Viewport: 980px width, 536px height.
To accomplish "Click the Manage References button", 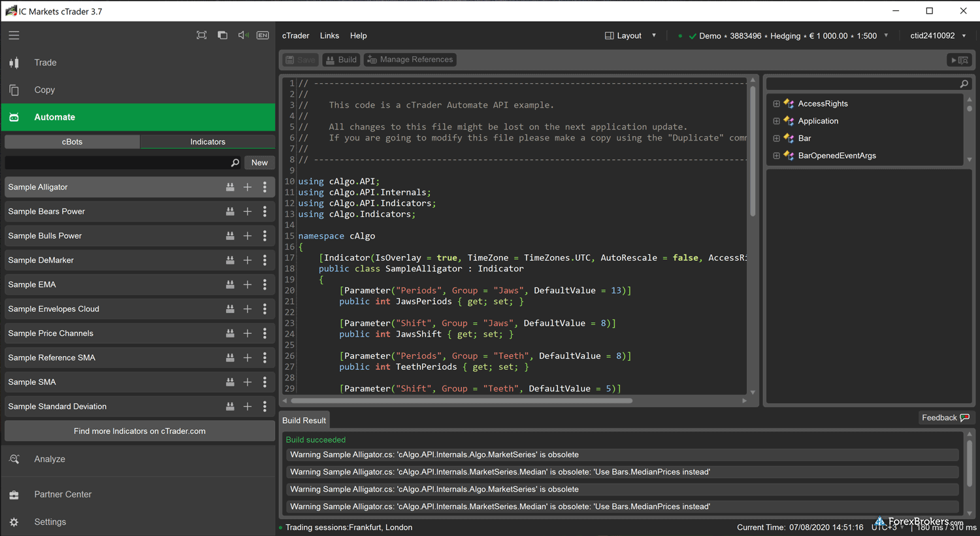I will 410,59.
